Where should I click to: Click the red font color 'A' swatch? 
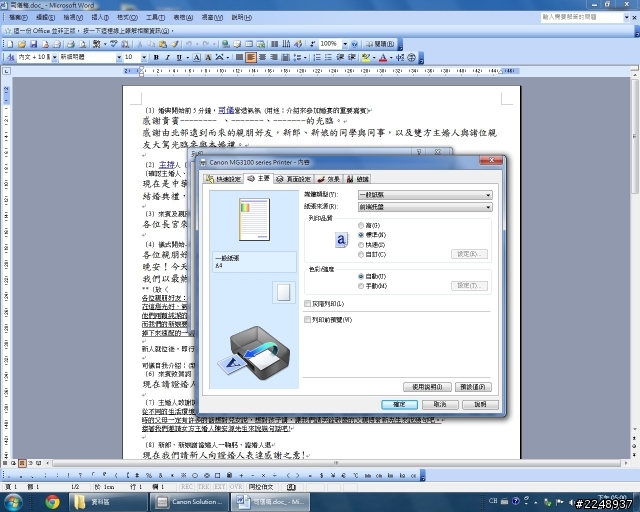click(382, 58)
